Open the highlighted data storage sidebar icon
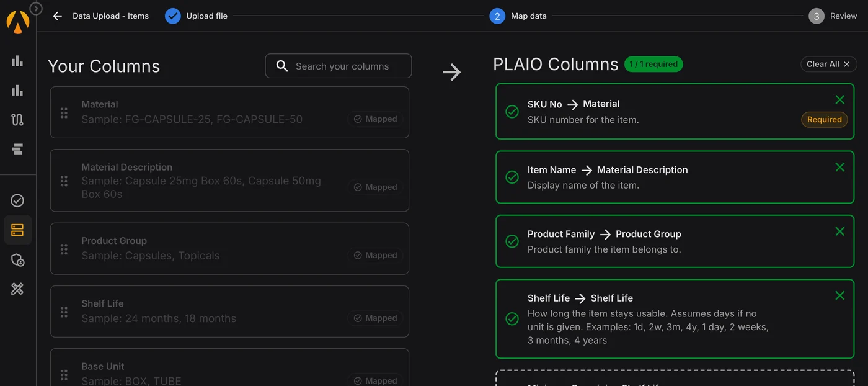Image resolution: width=868 pixels, height=386 pixels. pos(17,230)
